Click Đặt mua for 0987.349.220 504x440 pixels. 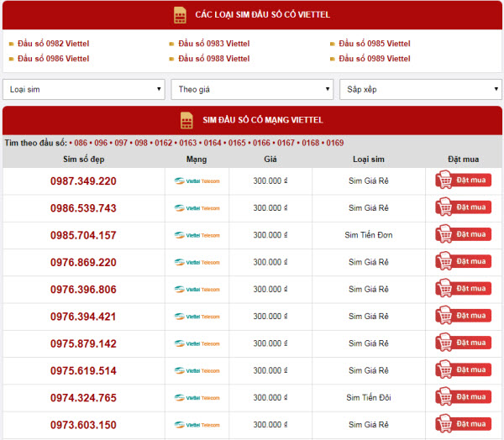click(x=463, y=180)
